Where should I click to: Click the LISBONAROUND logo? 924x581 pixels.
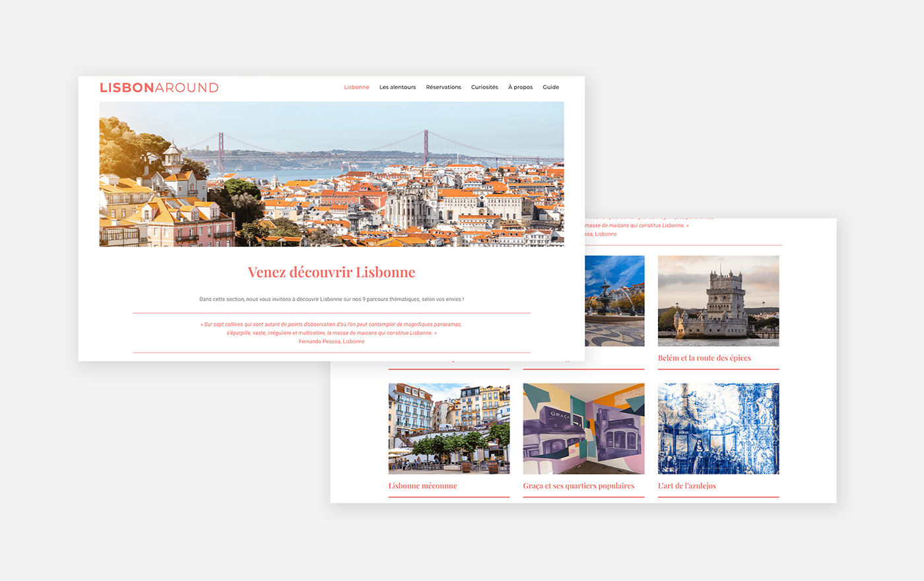point(159,88)
